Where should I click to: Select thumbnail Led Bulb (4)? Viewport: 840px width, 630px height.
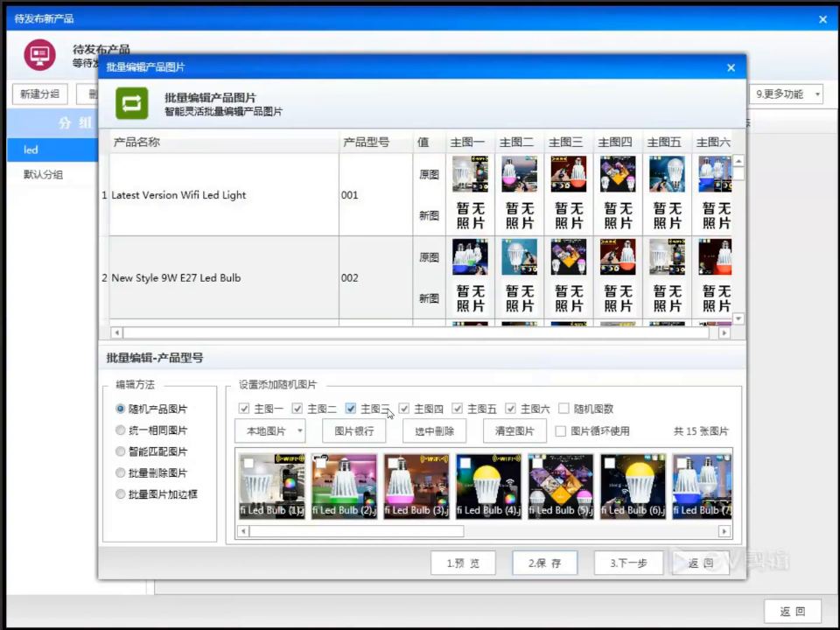pyautogui.click(x=488, y=486)
